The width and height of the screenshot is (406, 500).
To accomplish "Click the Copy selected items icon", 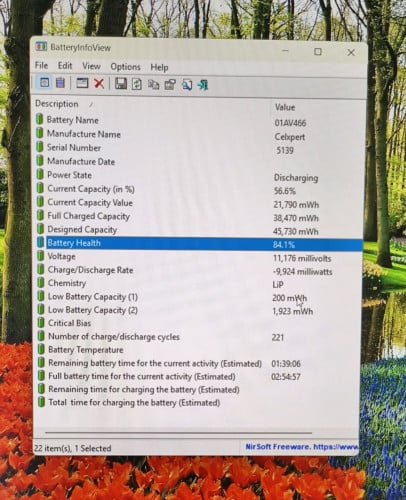I will [153, 84].
